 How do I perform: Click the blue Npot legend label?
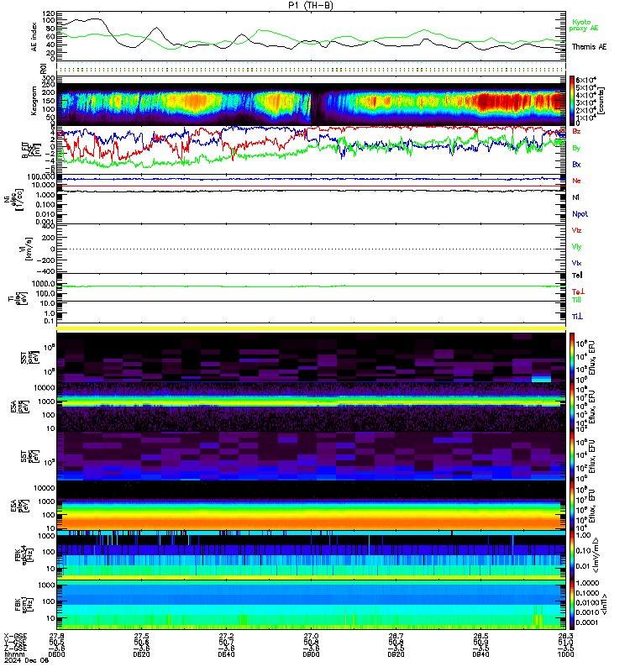(x=580, y=214)
